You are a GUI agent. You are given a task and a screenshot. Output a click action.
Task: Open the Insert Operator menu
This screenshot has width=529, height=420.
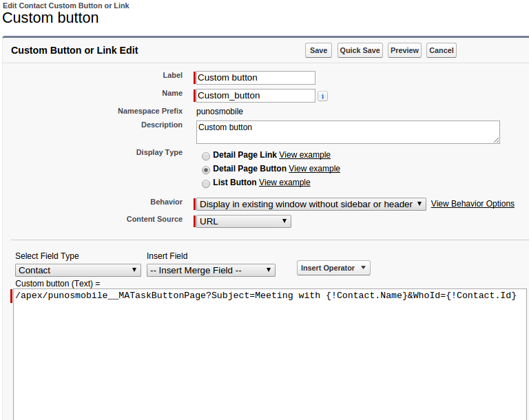(x=333, y=268)
